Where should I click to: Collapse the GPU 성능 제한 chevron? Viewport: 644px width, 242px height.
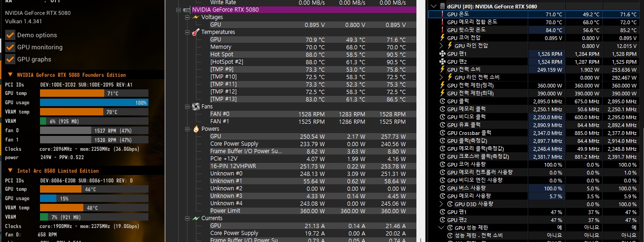[x=441, y=228]
